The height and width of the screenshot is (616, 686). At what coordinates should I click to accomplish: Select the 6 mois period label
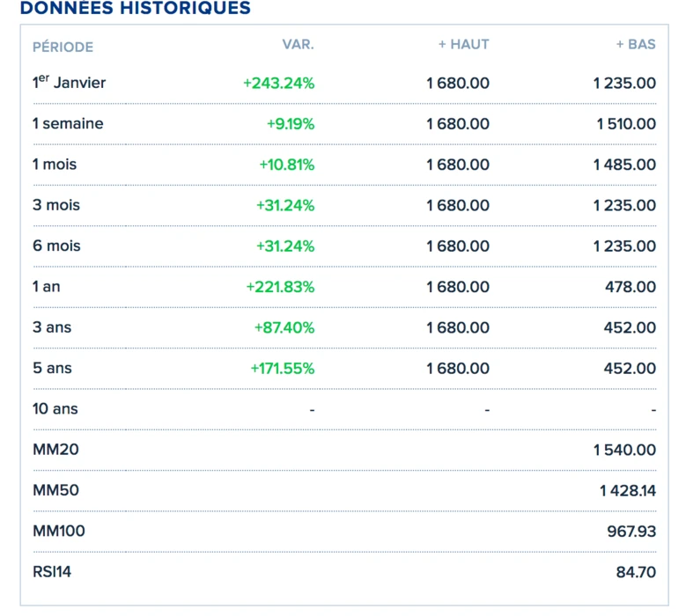click(x=56, y=246)
